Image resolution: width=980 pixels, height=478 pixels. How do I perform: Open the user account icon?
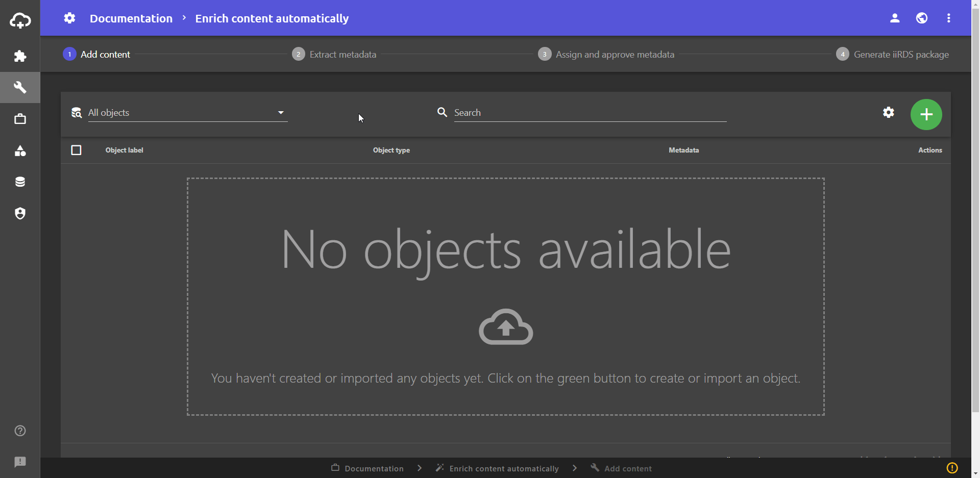pos(895,18)
